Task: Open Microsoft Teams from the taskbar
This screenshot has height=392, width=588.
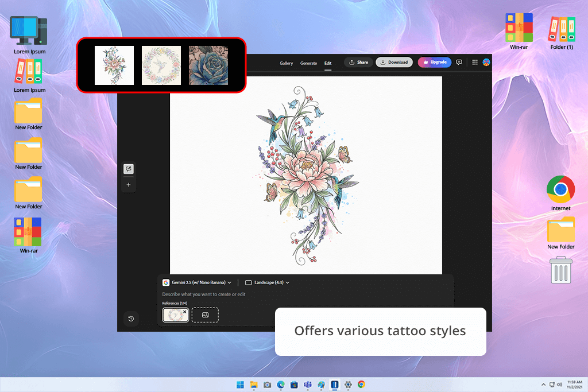Action: click(308, 385)
